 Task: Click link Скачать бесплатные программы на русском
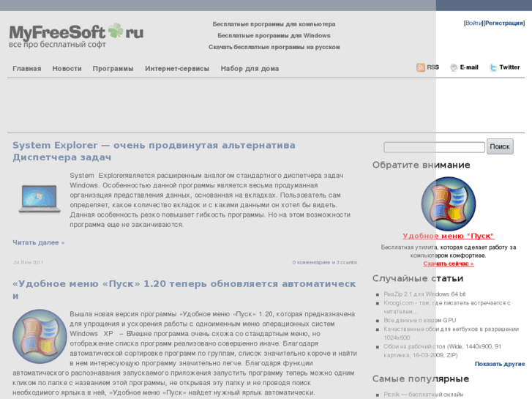click(x=274, y=47)
